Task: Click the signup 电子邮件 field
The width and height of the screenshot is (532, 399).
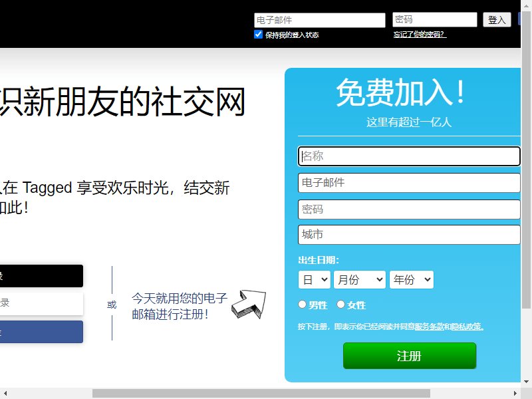Action: (x=409, y=182)
